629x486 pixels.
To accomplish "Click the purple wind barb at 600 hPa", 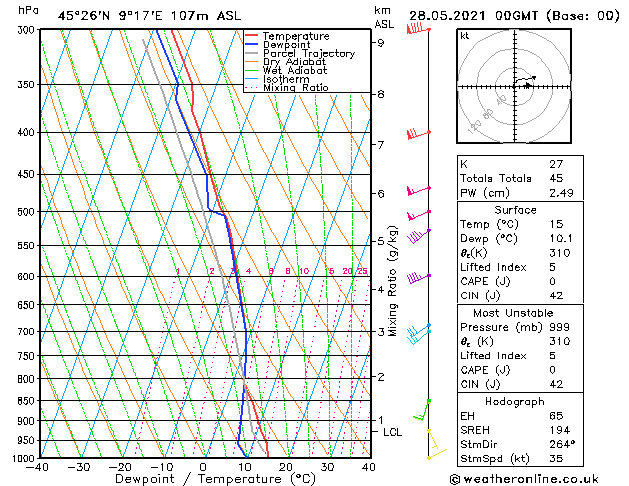I will coord(419,278).
